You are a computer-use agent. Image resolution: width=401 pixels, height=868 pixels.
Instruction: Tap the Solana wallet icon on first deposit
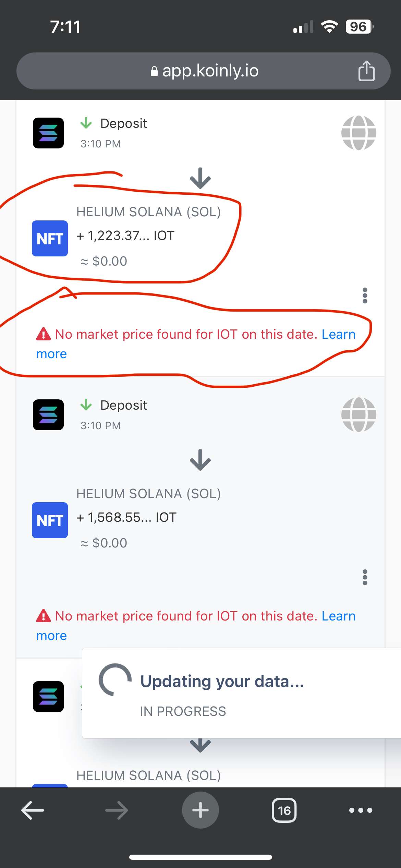(x=48, y=133)
